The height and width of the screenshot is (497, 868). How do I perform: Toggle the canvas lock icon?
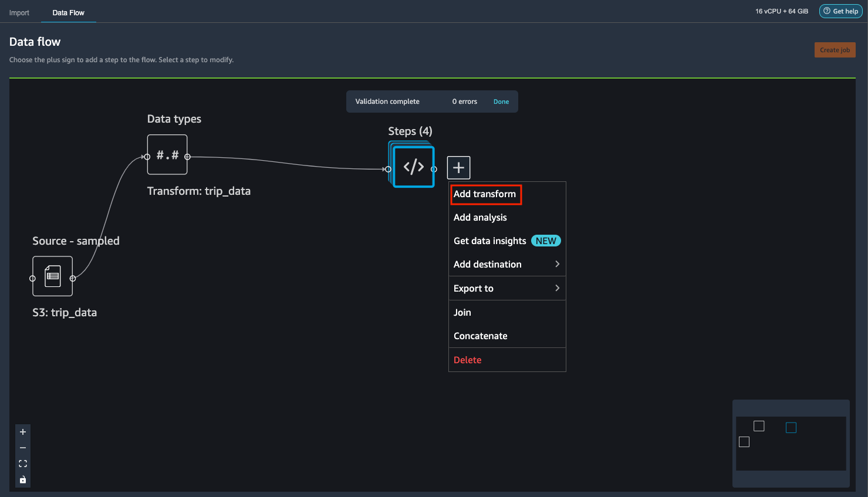coord(23,479)
